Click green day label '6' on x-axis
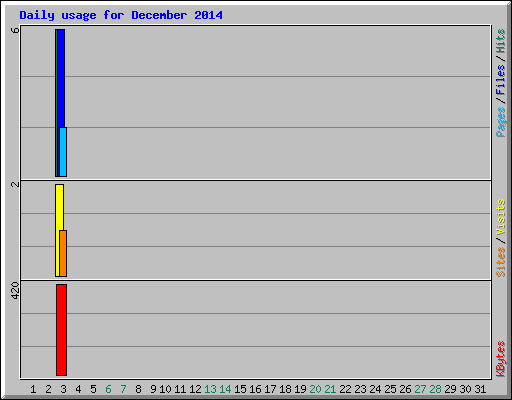This screenshot has height=400, width=512. pos(108,389)
